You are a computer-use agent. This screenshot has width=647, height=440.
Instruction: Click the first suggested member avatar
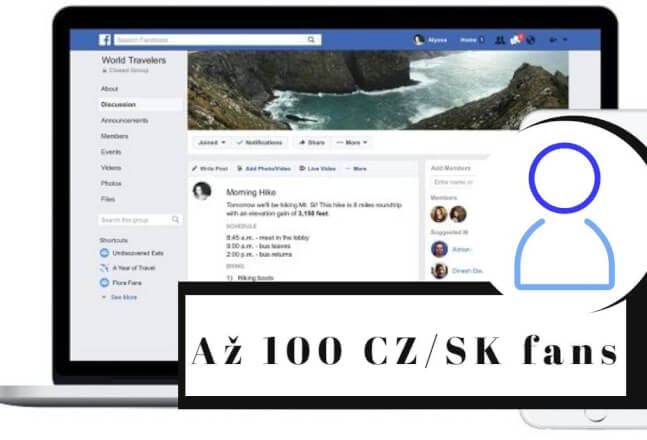[439, 249]
